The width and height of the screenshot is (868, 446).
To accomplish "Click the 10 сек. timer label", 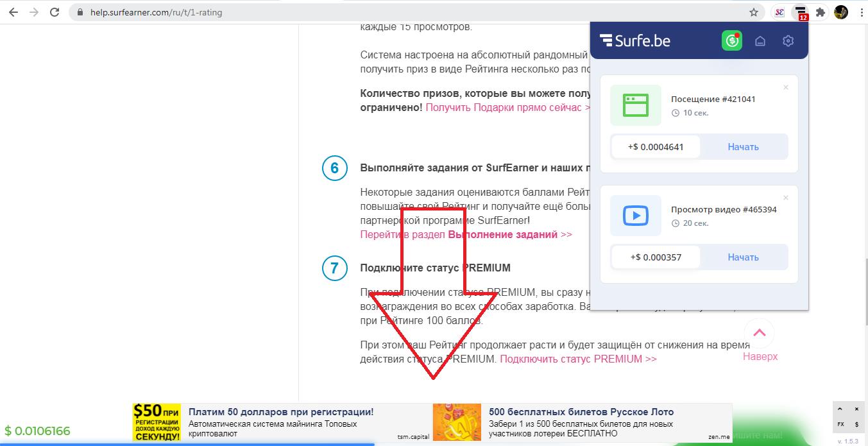I will 690,113.
